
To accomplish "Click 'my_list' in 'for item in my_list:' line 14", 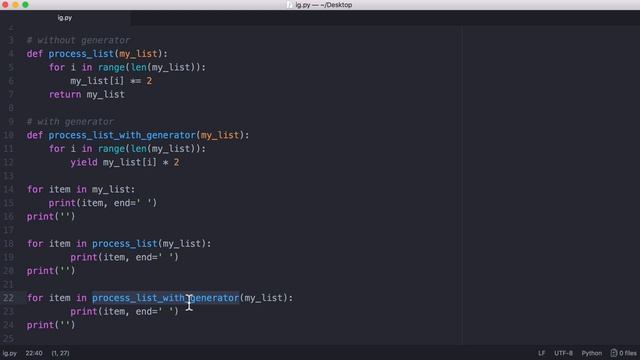I will [x=111, y=189].
